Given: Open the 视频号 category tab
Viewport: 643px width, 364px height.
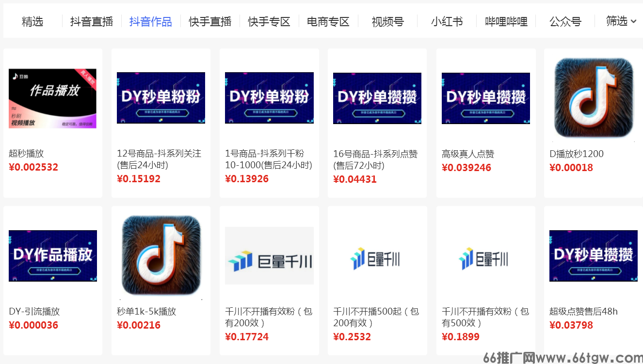Looking at the screenshot, I should 387,22.
